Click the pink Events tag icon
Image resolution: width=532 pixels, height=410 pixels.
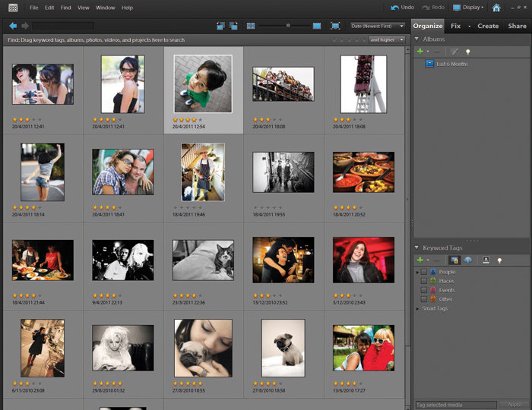pyautogui.click(x=433, y=290)
